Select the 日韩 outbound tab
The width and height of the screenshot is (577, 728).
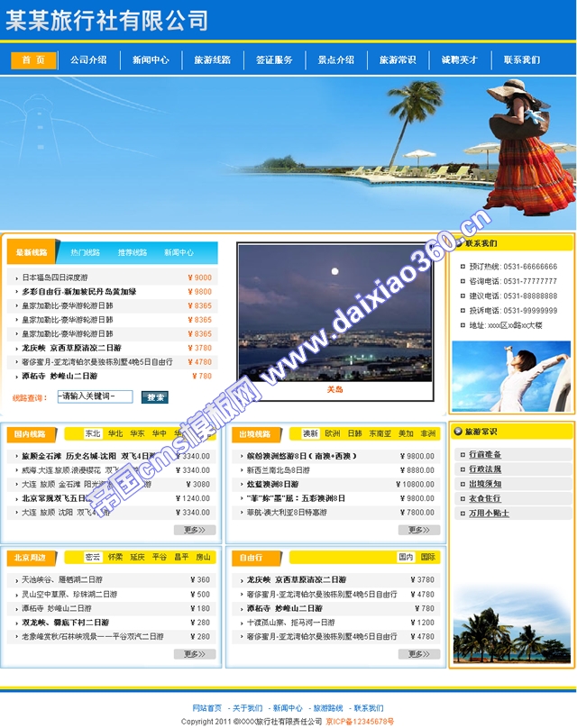[x=355, y=433]
